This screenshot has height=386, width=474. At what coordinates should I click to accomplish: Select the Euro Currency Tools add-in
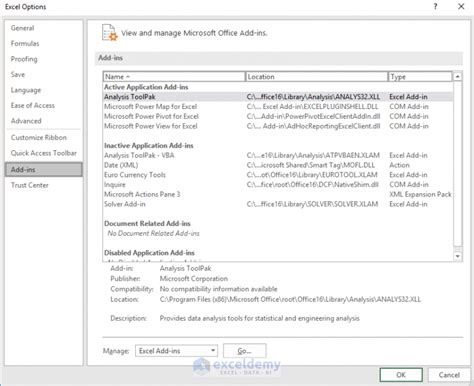click(278, 175)
